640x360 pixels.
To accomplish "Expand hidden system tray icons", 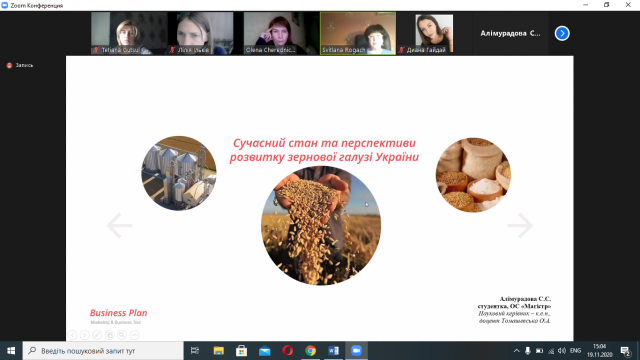I will pos(516,351).
